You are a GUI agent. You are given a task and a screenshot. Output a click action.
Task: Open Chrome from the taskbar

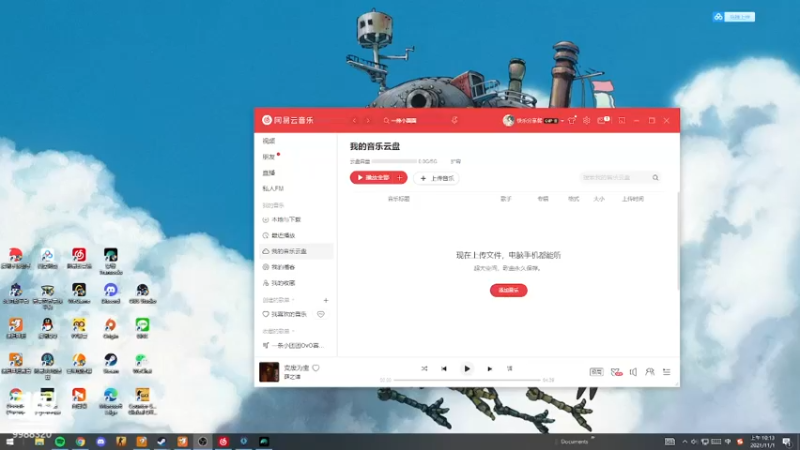(x=80, y=442)
